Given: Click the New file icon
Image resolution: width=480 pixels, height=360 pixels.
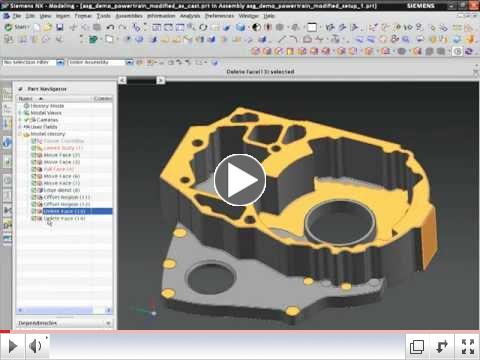Looking at the screenshot, I should [x=37, y=27].
